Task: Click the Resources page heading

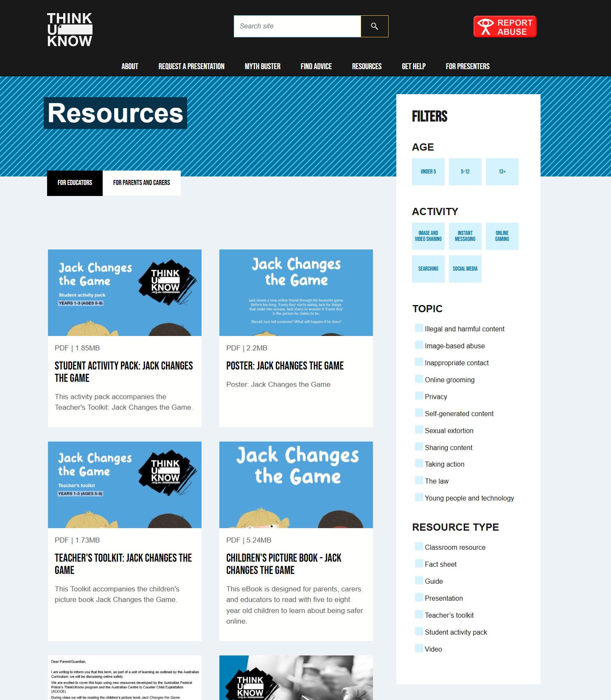Action: (x=115, y=113)
